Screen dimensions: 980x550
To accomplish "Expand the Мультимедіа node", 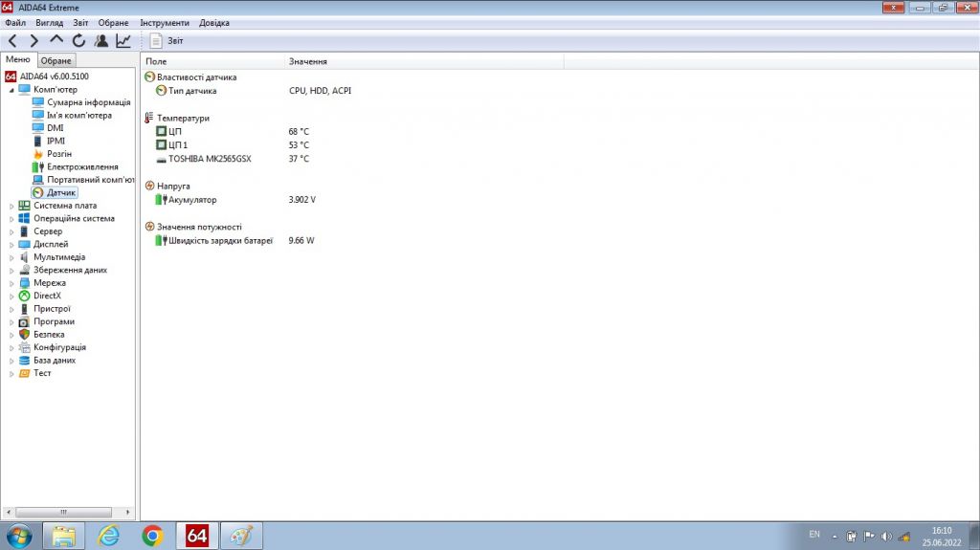I will point(11,257).
